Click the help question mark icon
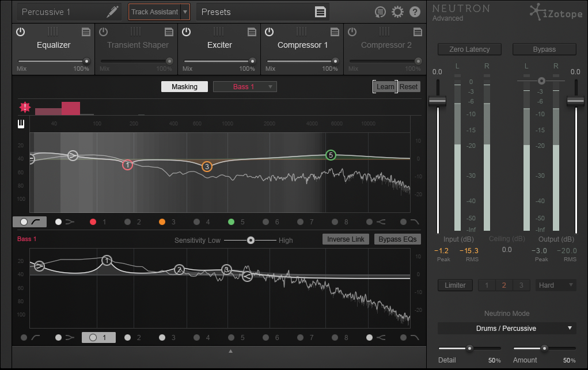 415,12
